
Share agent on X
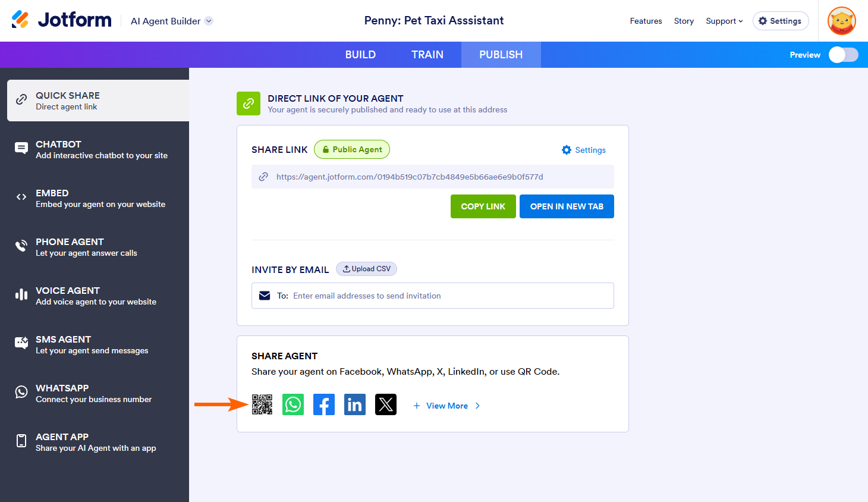pos(386,404)
